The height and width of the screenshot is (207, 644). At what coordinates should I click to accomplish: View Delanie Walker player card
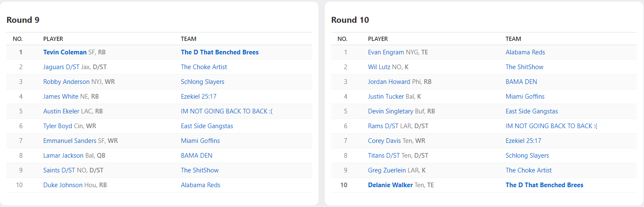[x=390, y=185]
